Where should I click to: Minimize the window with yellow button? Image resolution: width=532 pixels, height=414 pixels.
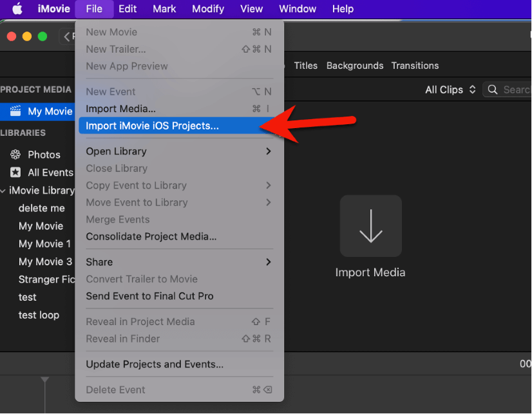point(27,36)
